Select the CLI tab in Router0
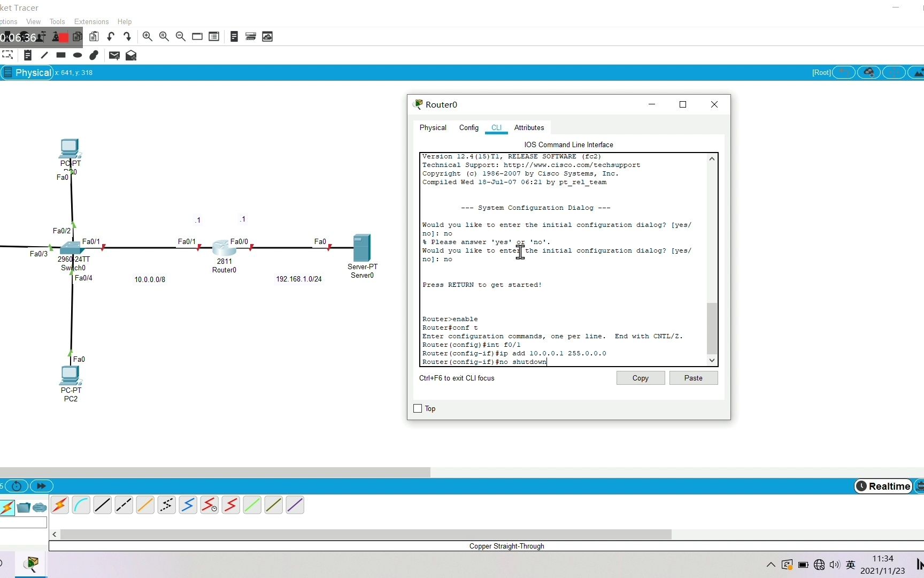This screenshot has width=924, height=578. click(x=497, y=127)
